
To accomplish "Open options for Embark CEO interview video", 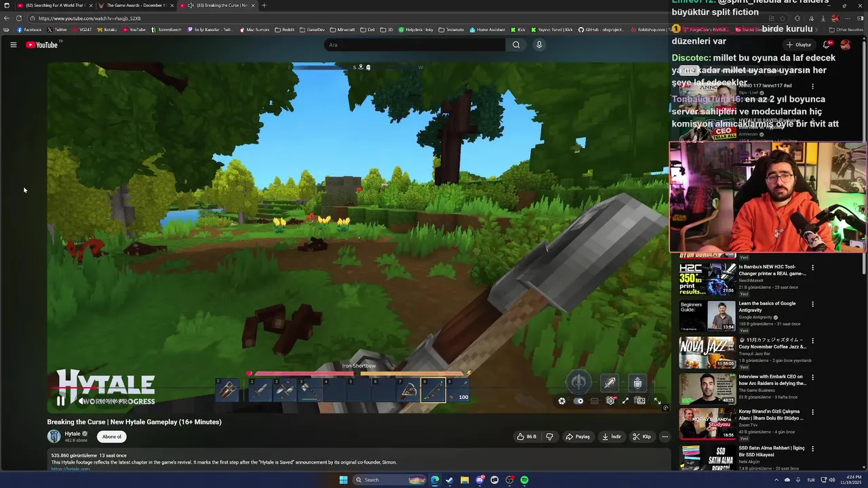I will 812,377.
